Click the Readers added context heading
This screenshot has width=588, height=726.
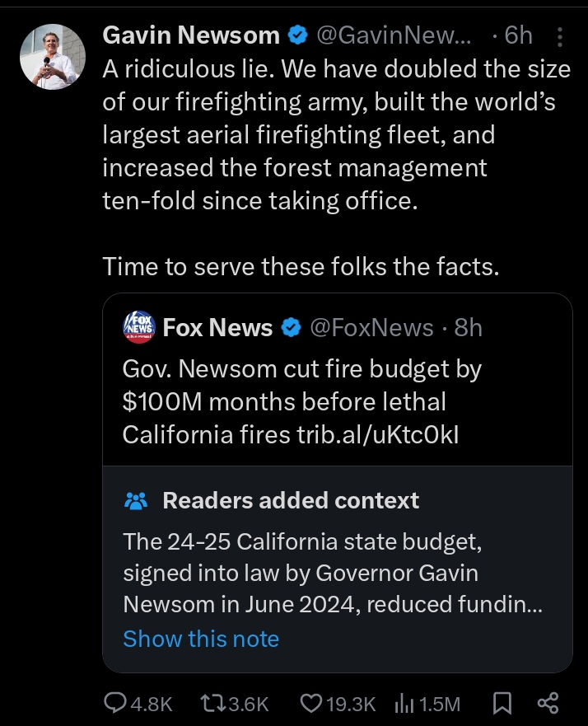pos(291,500)
